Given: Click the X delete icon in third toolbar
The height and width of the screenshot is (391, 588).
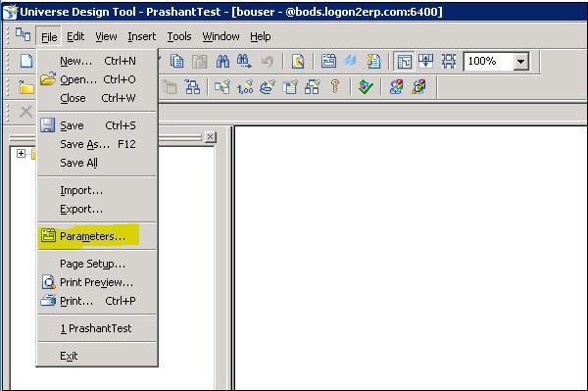Looking at the screenshot, I should pos(25,112).
